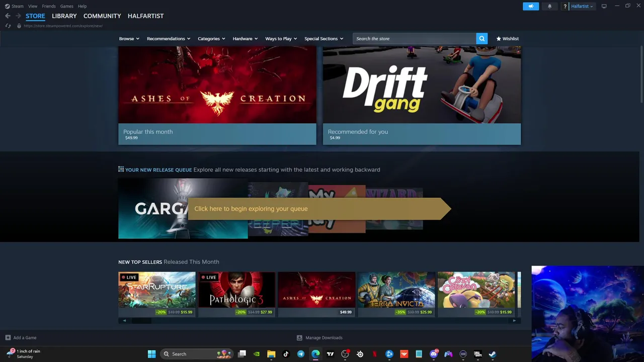Screen dimensions: 644x362
Task: Open Manage Downloads
Action: pyautogui.click(x=324, y=338)
